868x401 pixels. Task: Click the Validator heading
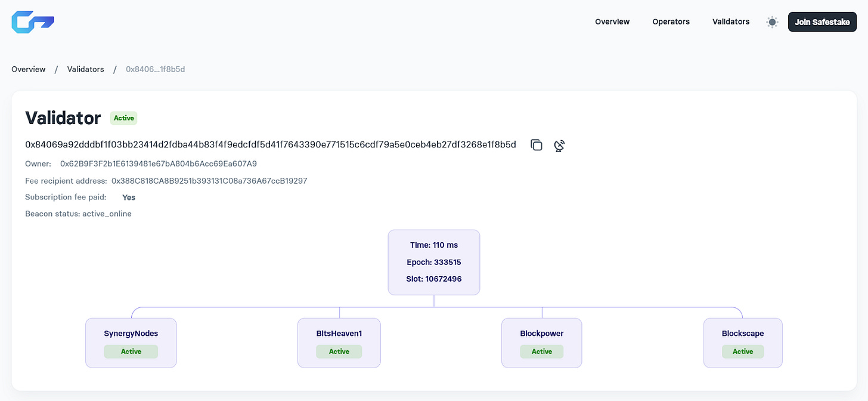point(63,118)
